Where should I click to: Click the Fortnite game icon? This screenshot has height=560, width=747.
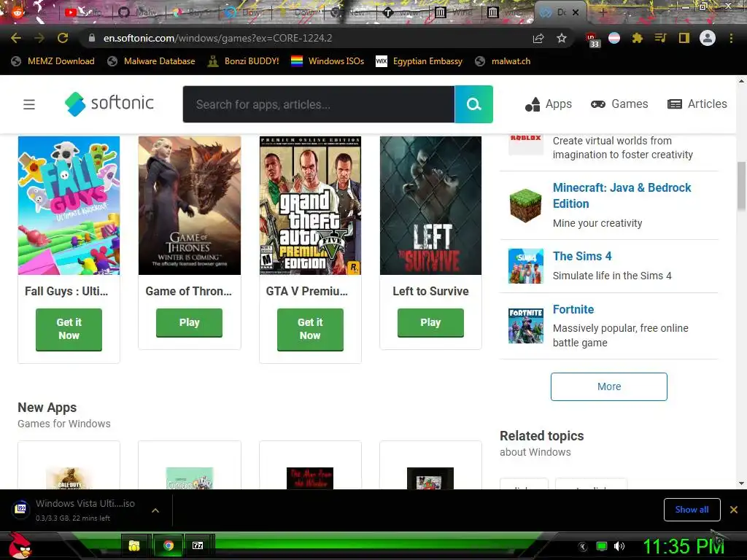(525, 326)
